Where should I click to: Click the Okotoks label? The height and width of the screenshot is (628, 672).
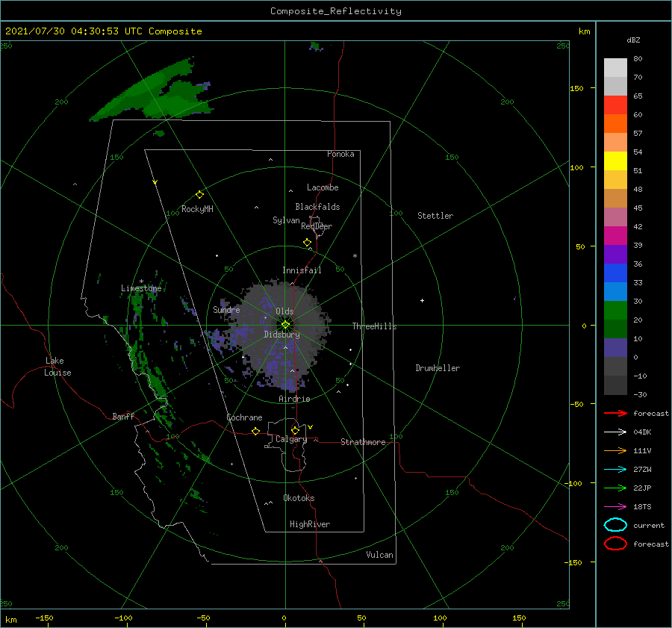[299, 498]
